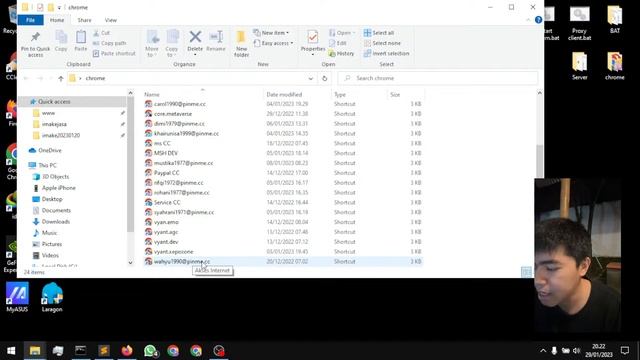The width and height of the screenshot is (640, 360).
Task: Open Apple iPhone in navigation pane
Action: pyautogui.click(x=58, y=188)
